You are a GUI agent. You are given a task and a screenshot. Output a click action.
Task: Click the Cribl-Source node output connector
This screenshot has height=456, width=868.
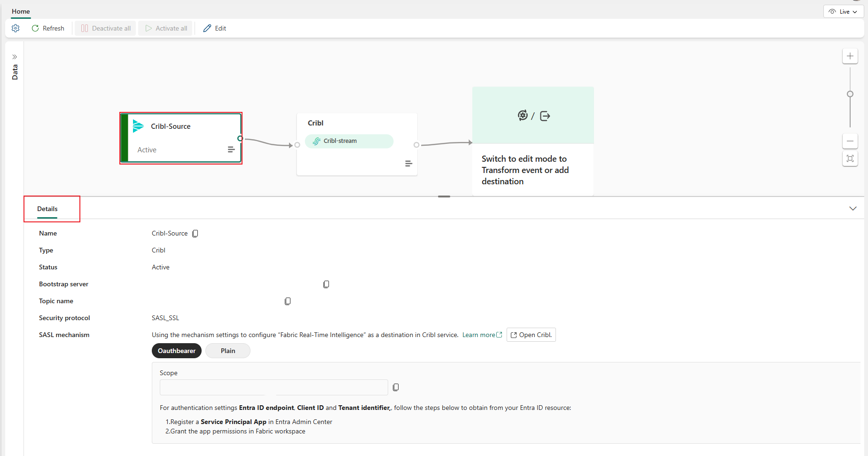pos(240,139)
